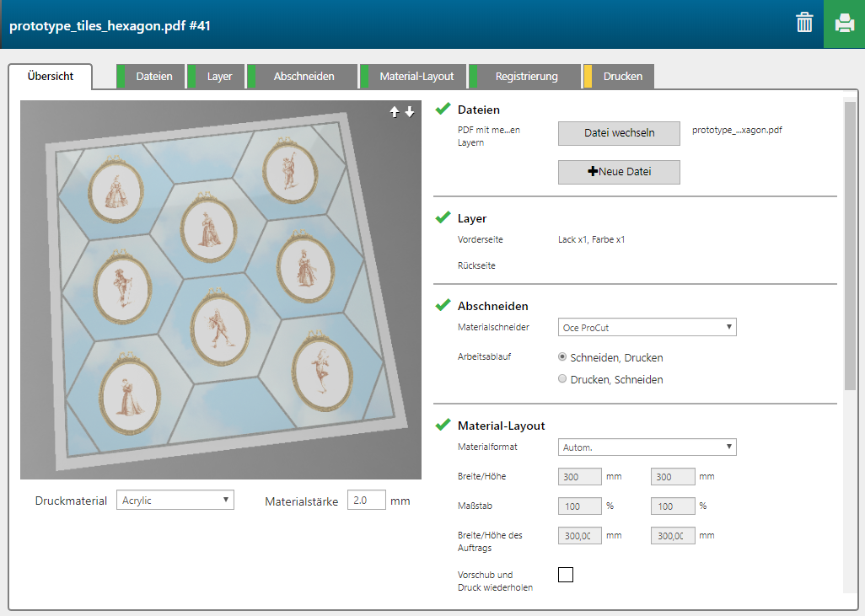Click the 'Neue Datei' button
Screen dimensions: 865x616
tap(619, 172)
